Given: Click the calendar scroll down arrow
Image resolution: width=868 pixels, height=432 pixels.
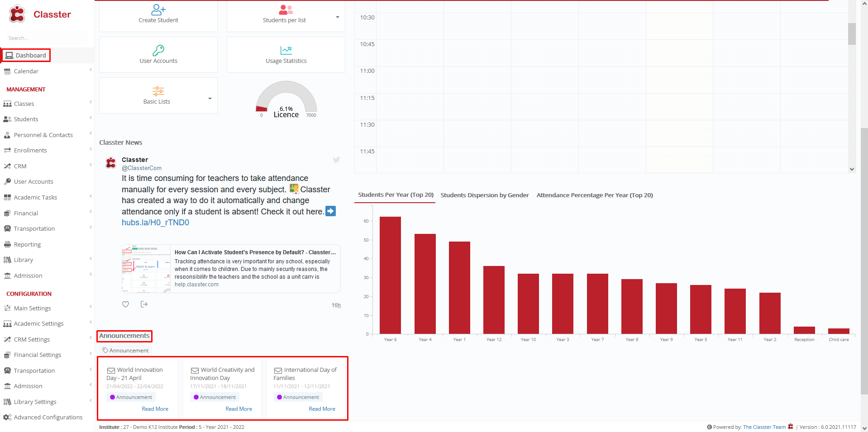Looking at the screenshot, I should click(852, 169).
